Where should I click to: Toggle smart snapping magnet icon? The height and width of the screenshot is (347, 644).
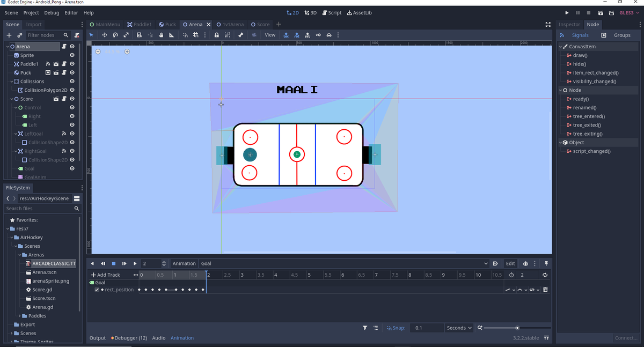(186, 35)
